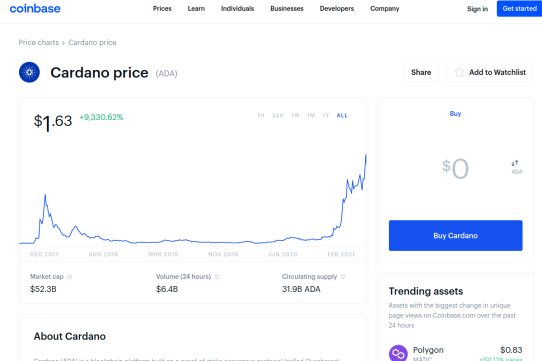
Task: Open the Individuals menu item
Action: coord(237,9)
